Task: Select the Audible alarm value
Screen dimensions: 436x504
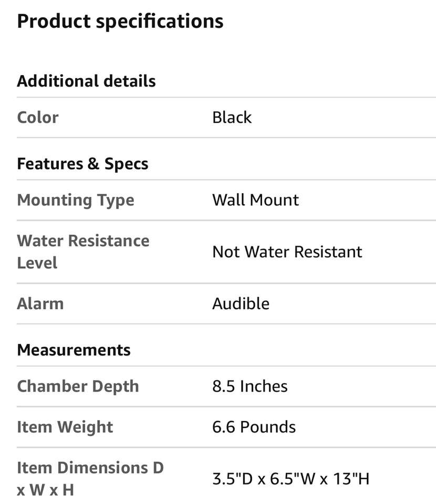Action: [241, 304]
